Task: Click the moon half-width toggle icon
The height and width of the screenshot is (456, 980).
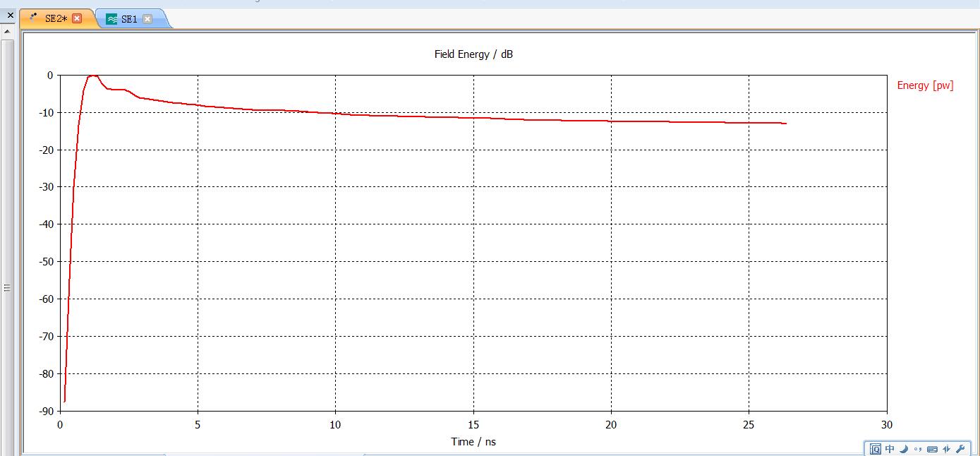Action: click(904, 449)
